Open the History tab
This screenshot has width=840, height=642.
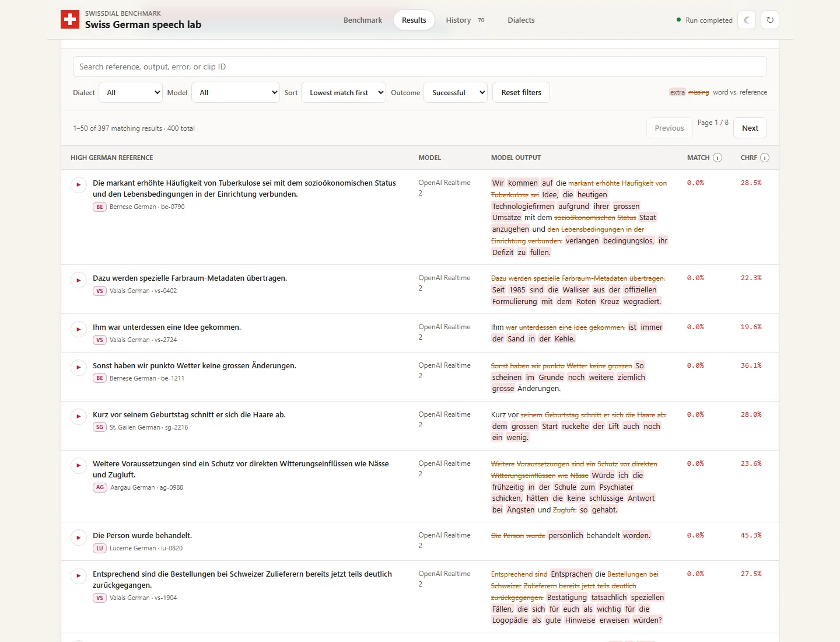465,20
